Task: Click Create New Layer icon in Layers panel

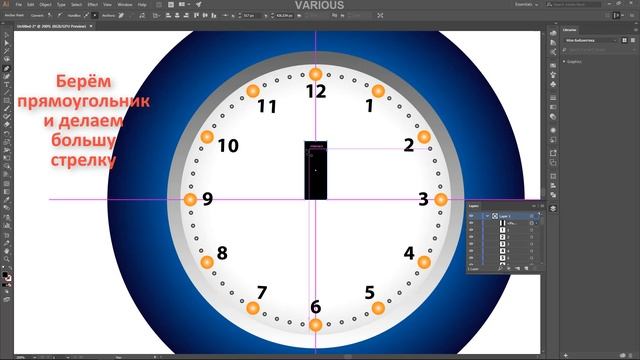Action: click(526, 269)
